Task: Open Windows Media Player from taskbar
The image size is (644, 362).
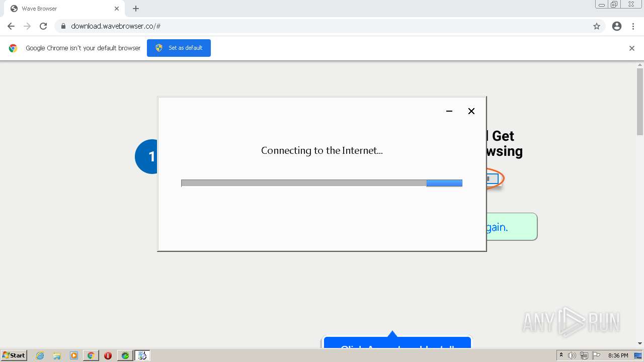Action: pos(74,355)
